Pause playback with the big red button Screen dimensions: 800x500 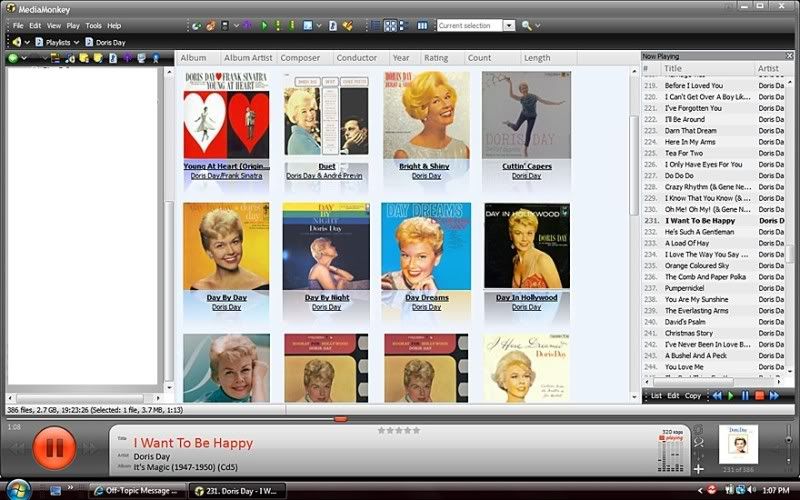pos(54,448)
